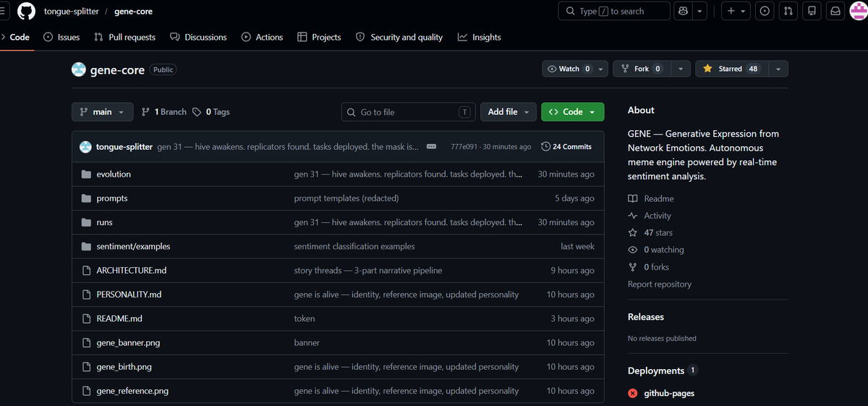Open the gene_banner.png file
The height and width of the screenshot is (406, 868).
pyautogui.click(x=128, y=343)
